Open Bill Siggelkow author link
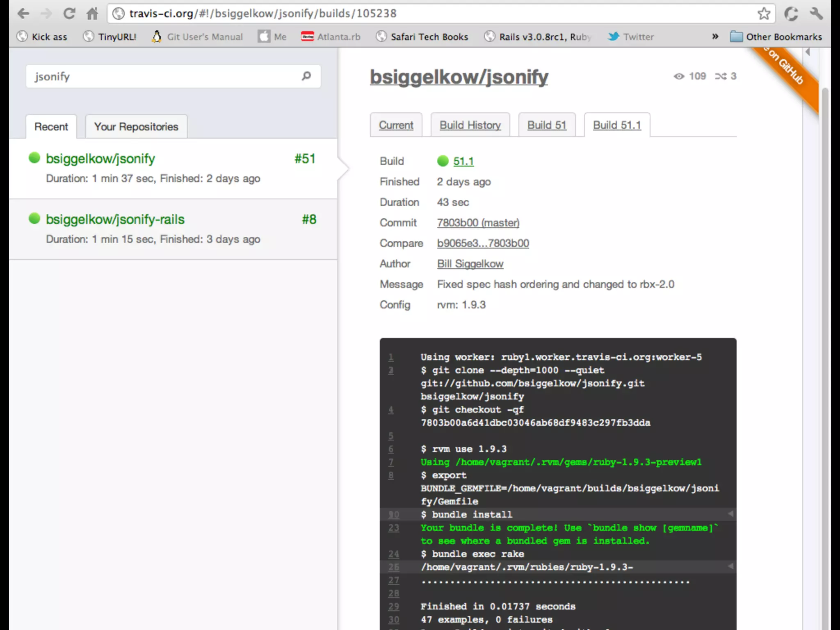 (x=470, y=264)
